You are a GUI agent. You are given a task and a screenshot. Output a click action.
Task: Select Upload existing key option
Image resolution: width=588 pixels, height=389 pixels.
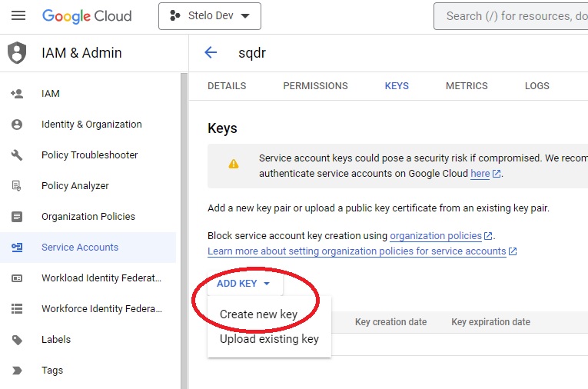269,339
